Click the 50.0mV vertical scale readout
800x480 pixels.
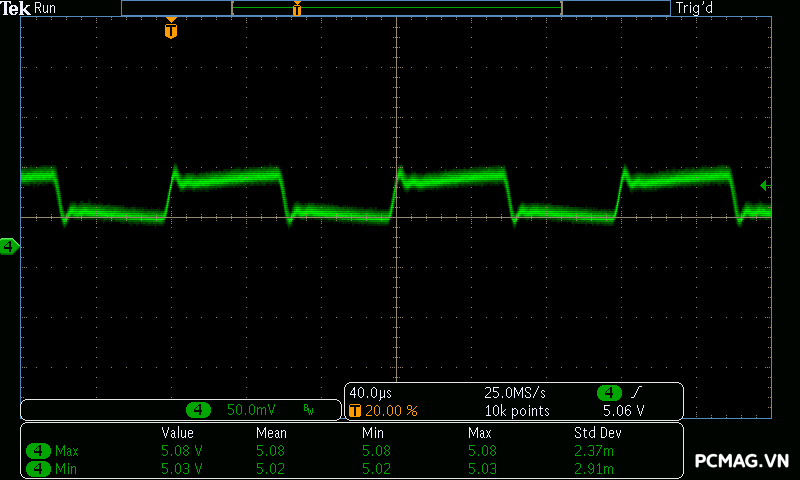click(251, 410)
